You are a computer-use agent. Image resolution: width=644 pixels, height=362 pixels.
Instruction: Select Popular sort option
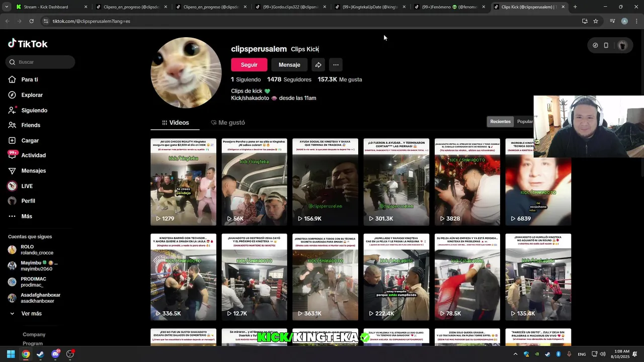tap(524, 122)
